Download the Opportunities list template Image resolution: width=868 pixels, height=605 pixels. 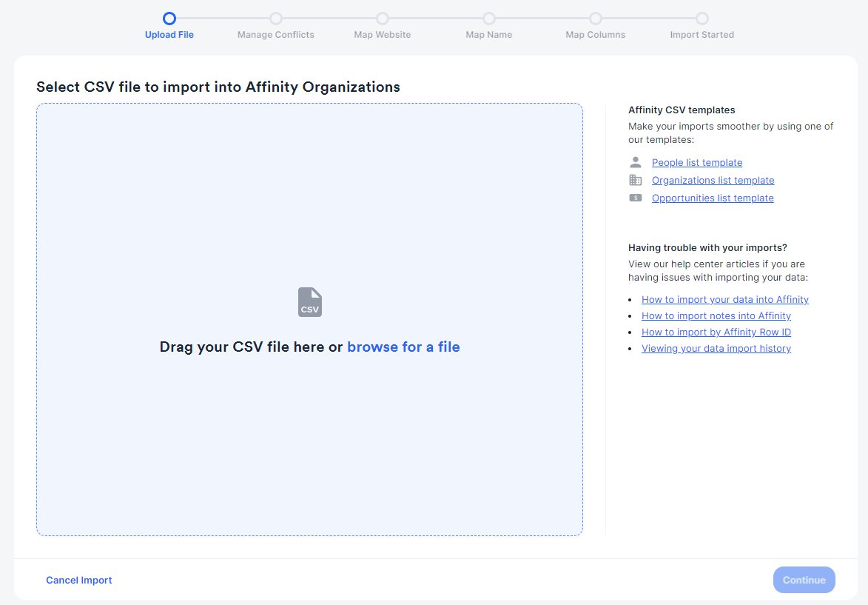click(x=712, y=198)
